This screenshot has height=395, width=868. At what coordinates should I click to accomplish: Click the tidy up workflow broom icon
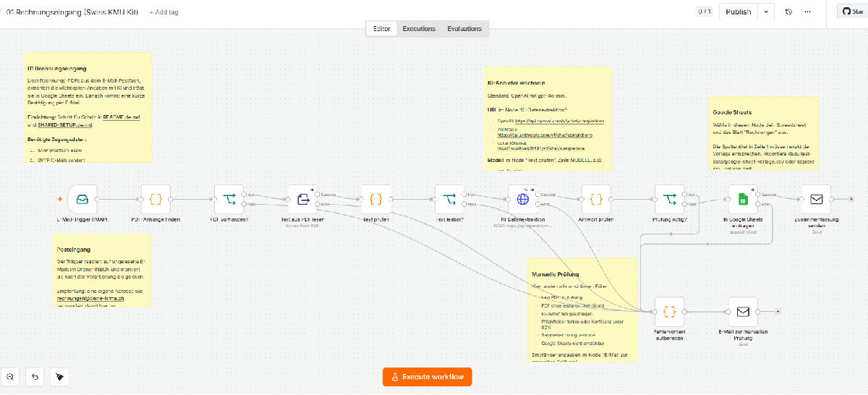(60, 377)
